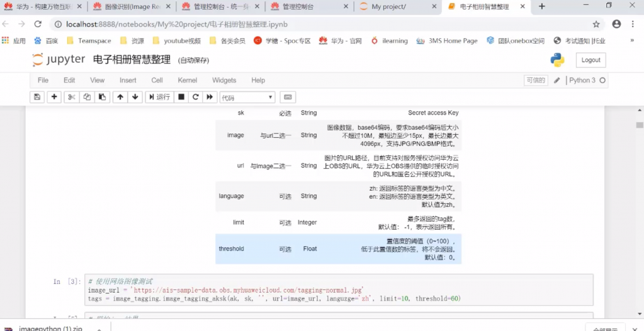The width and height of the screenshot is (644, 331).
Task: Restart the kernel using circular arrow icon
Action: click(195, 97)
